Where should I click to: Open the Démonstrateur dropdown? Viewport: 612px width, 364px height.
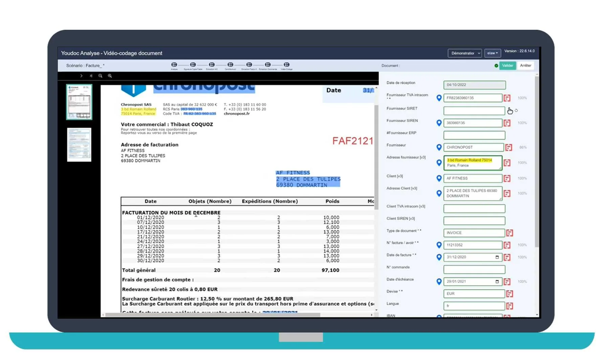tap(464, 53)
